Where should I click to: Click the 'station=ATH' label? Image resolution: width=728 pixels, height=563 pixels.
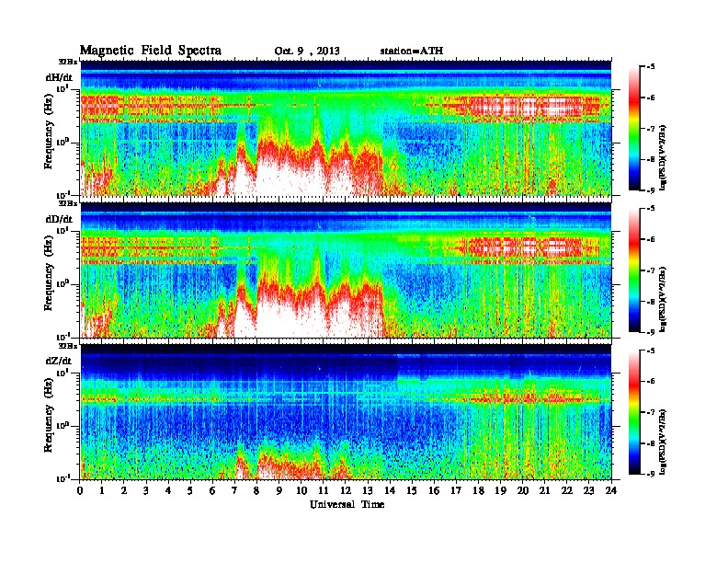point(412,51)
